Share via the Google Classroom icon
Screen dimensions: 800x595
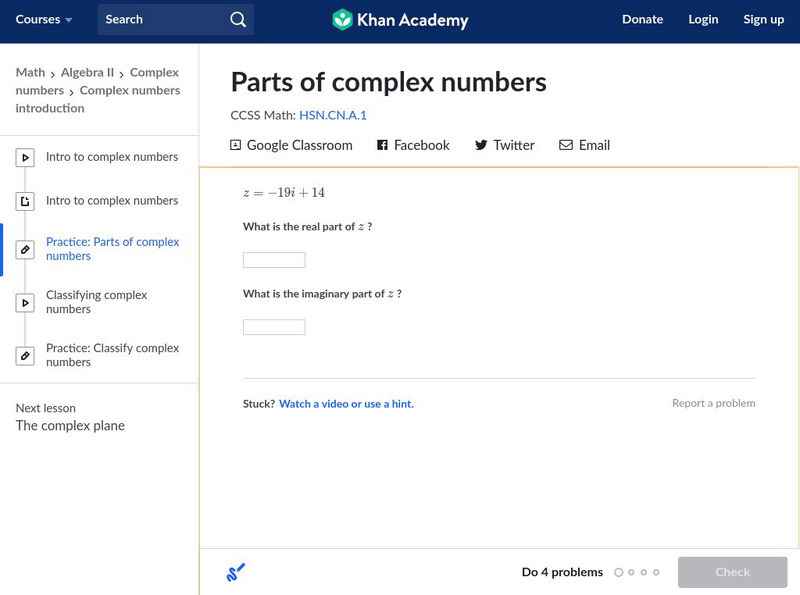[236, 145]
